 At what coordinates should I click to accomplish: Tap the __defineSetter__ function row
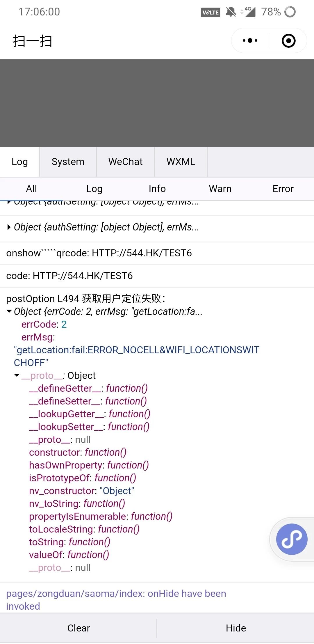coord(88,401)
